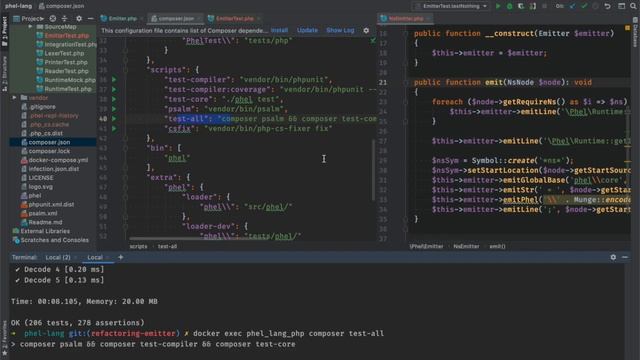Click the vertical scrollbar in the composer.json editor

coord(373,170)
